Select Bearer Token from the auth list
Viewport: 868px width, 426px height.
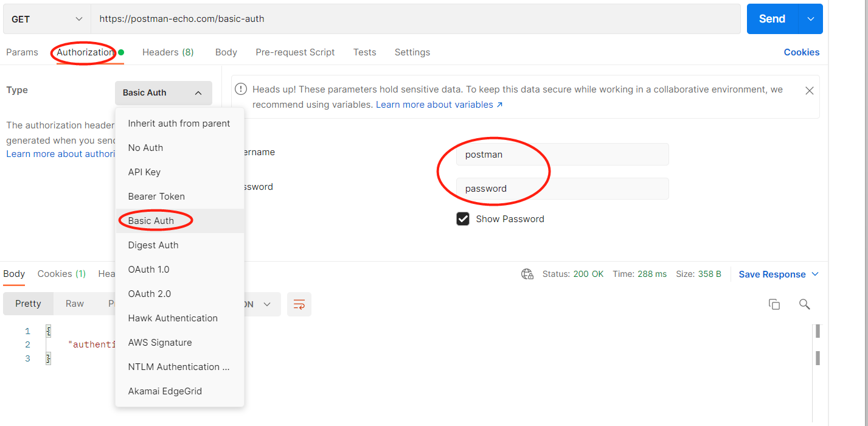(156, 197)
